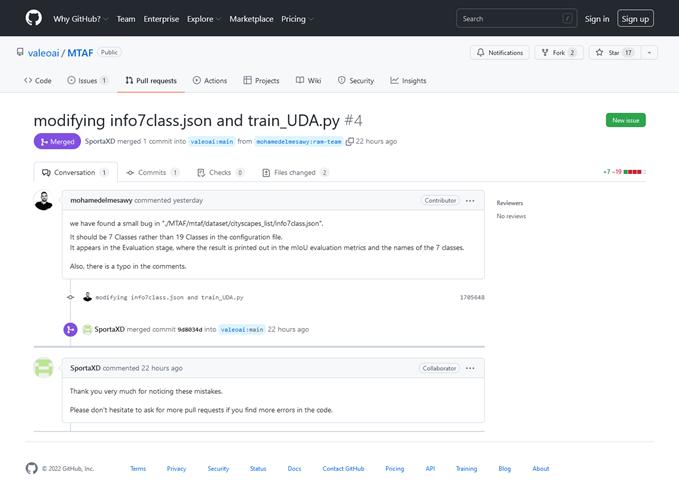Click the Sign in link
The image size is (679, 499).
coord(597,19)
